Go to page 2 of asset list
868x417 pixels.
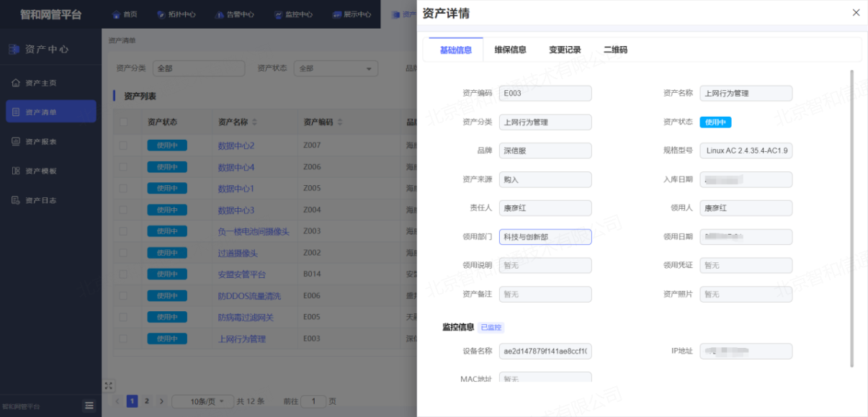coord(146,401)
